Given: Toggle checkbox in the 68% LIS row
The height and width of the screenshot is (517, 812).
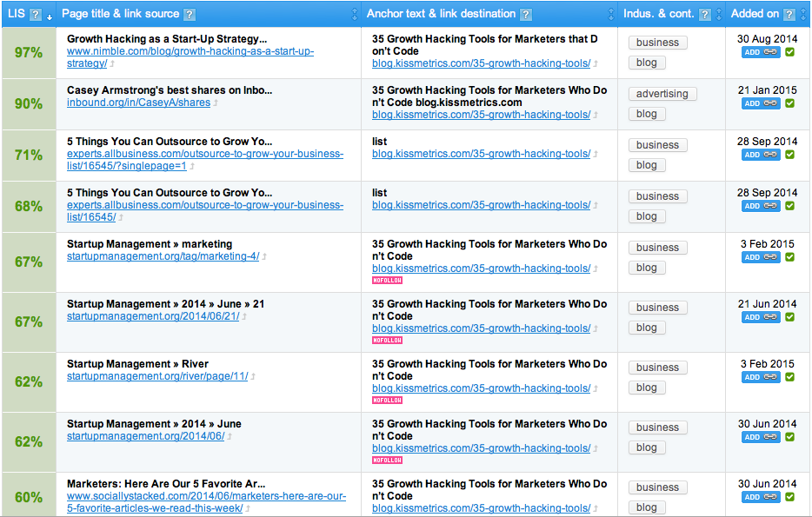Looking at the screenshot, I should [x=789, y=205].
